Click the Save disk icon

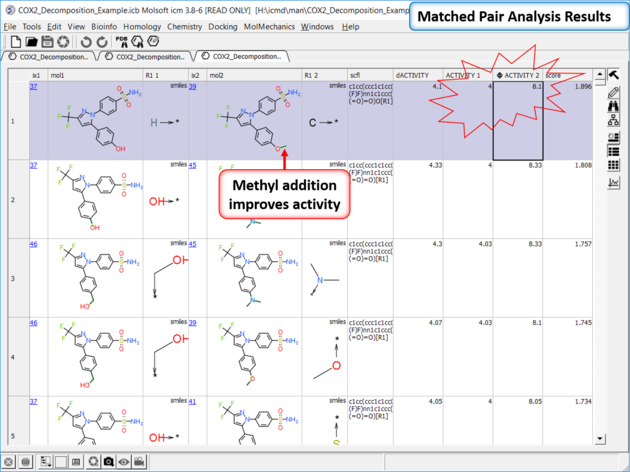[x=47, y=42]
